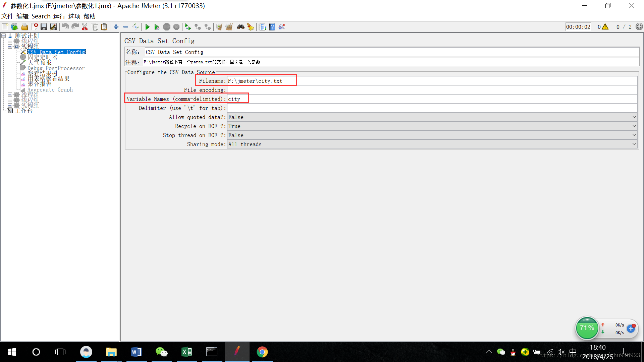Viewport: 644px width, 362px height.
Task: Undo the last change
Action: click(x=65, y=27)
